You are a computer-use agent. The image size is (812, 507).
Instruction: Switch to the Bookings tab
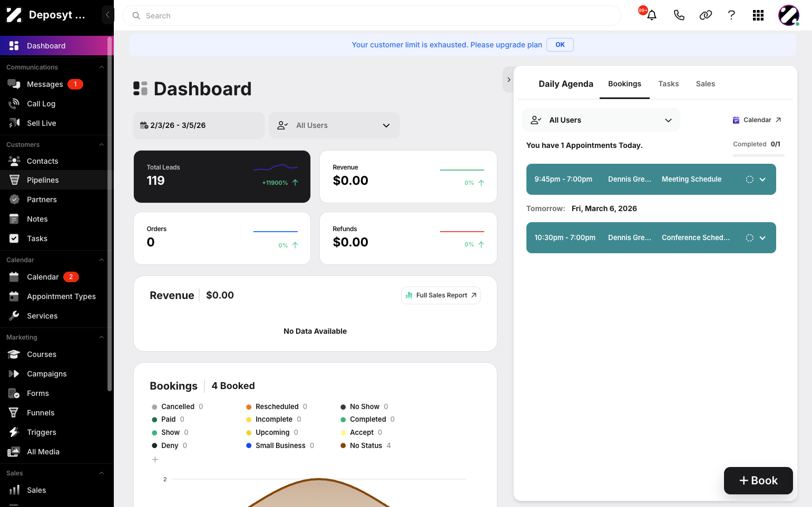tap(624, 84)
